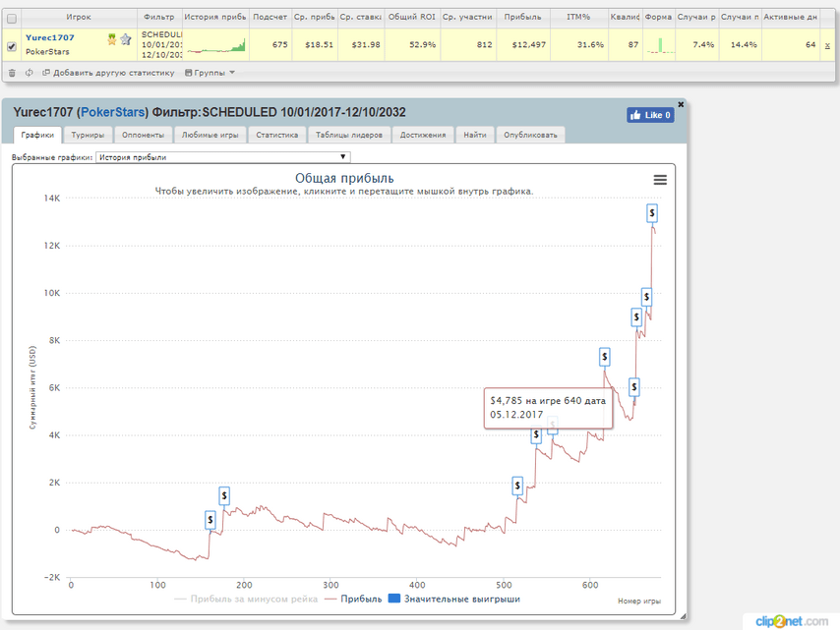The width and height of the screenshot is (840, 630).
Task: Click the 'Общая прибыль' chart title
Action: (x=344, y=178)
